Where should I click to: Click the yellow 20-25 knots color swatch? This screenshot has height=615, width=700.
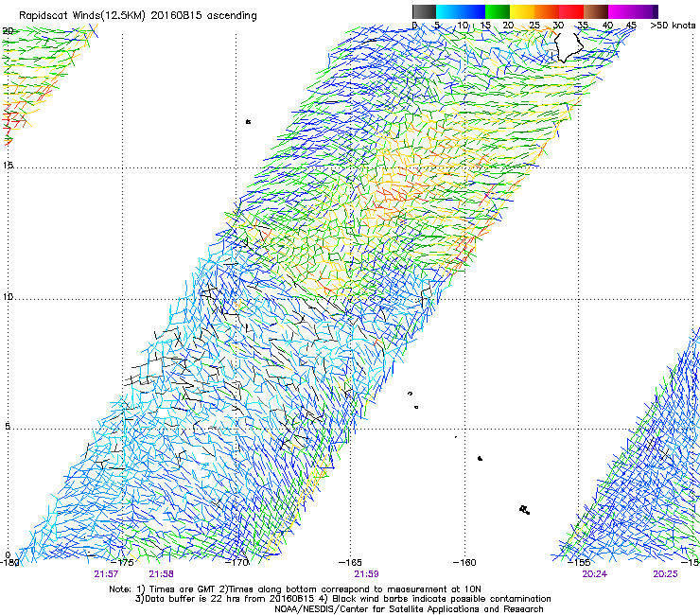tap(522, 11)
